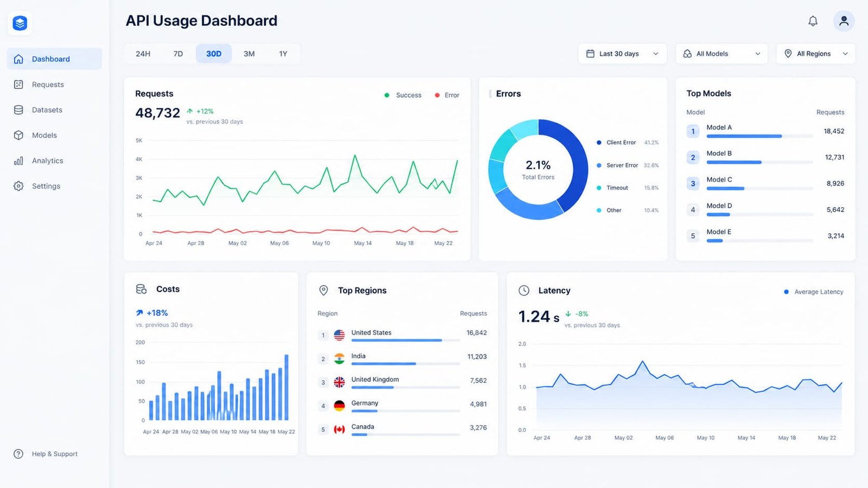Open the Last 30 days date dropdown

[622, 54]
